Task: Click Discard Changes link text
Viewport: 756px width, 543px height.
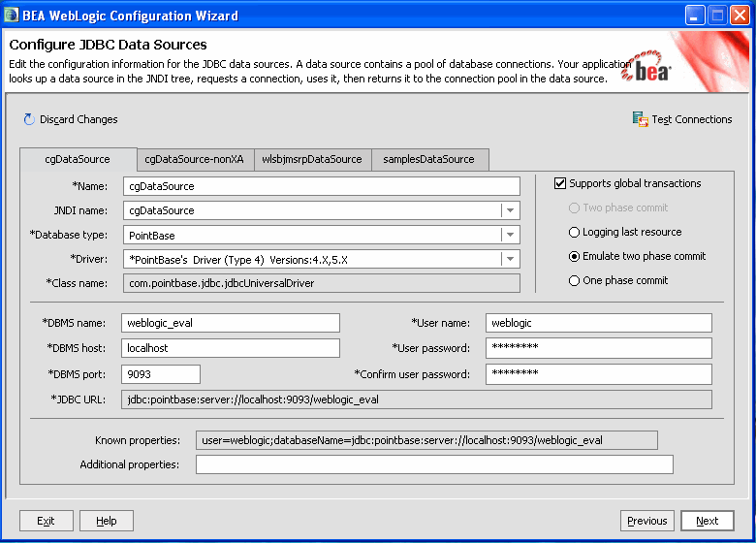Action: click(79, 119)
